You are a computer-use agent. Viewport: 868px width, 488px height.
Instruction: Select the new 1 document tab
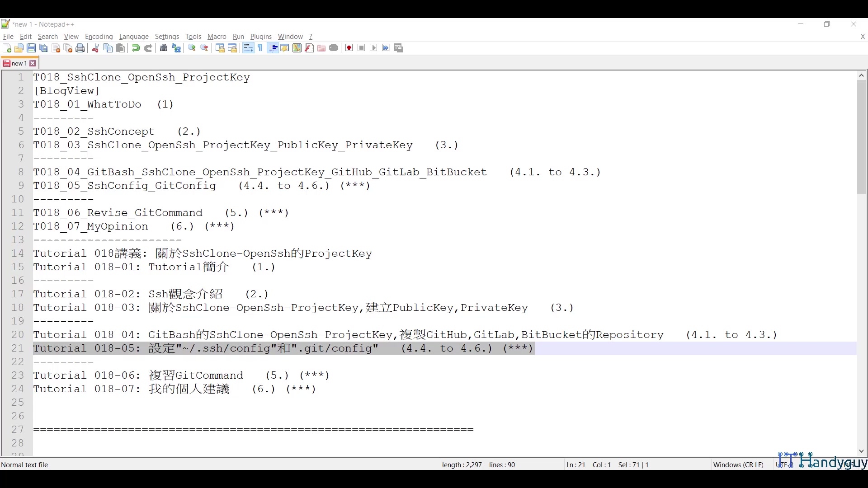(x=19, y=63)
